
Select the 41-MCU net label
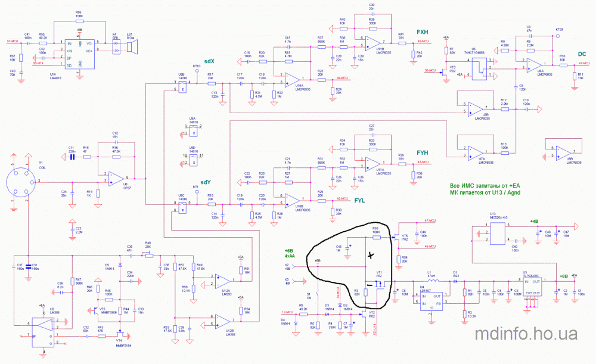click(x=584, y=63)
